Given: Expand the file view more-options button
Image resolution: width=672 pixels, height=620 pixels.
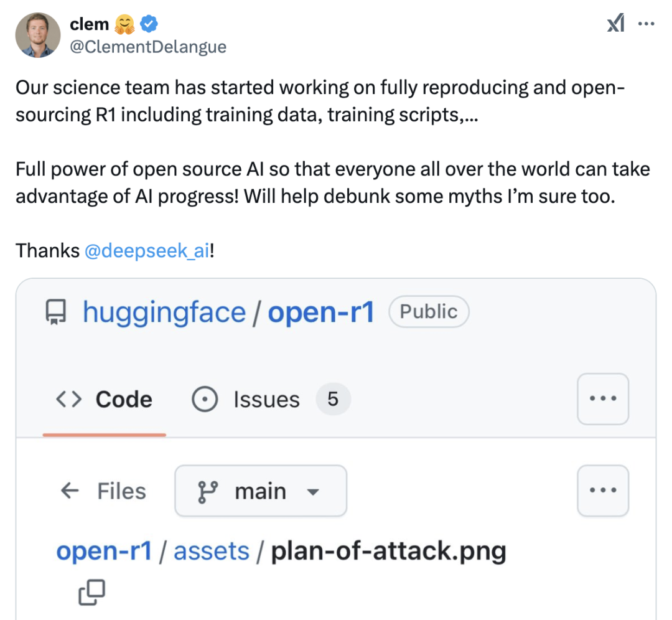Looking at the screenshot, I should (x=602, y=491).
